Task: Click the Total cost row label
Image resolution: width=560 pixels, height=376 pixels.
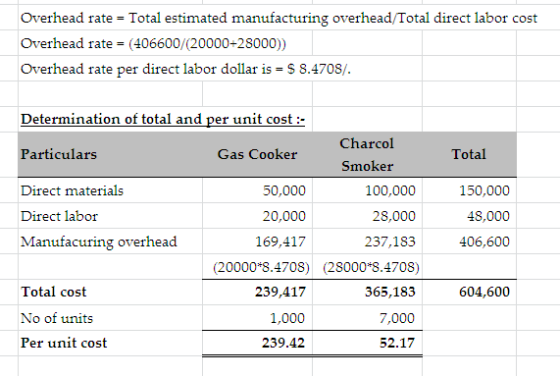Action: tap(54, 292)
